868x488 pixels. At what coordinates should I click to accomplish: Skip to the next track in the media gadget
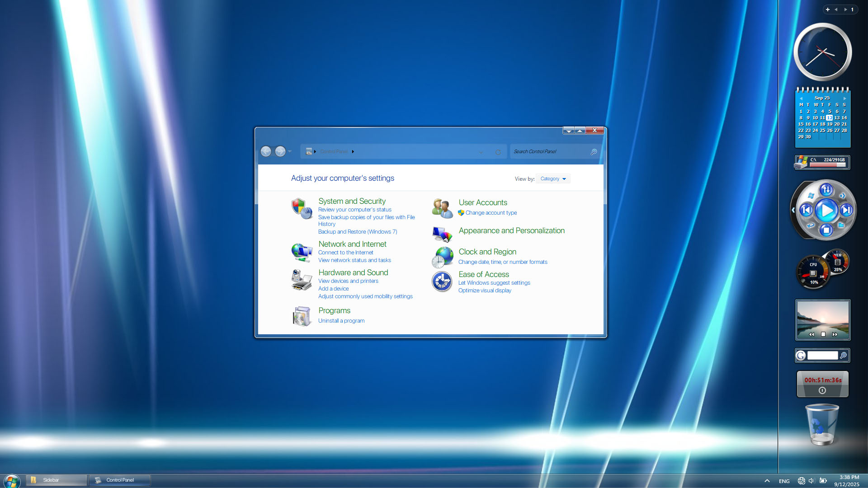point(846,210)
